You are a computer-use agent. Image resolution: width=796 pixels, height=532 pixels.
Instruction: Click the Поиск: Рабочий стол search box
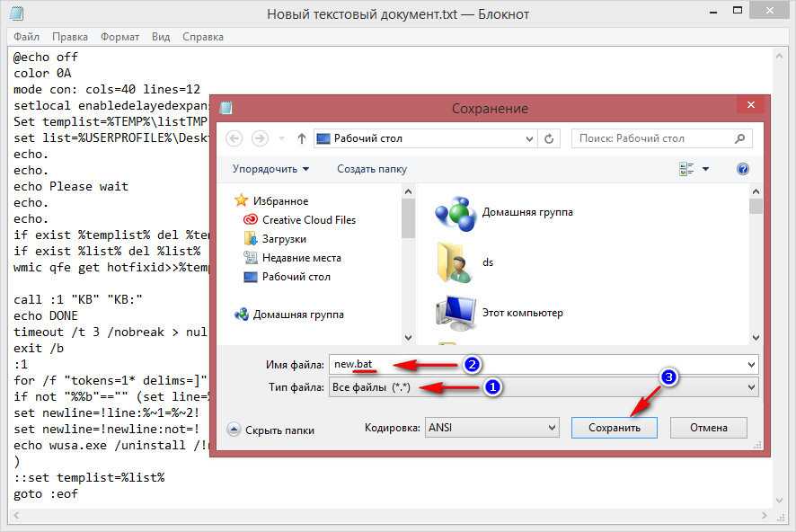656,138
